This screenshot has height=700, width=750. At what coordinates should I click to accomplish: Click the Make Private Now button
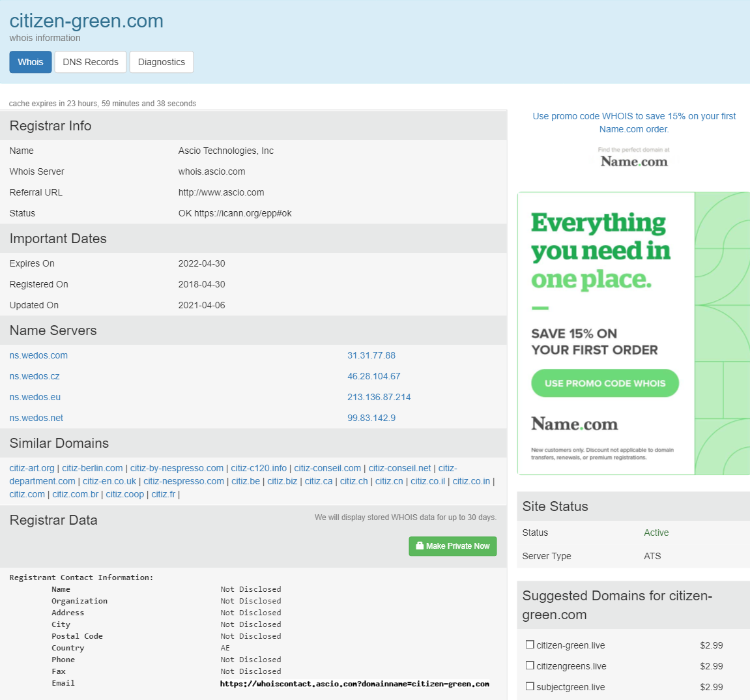click(452, 546)
